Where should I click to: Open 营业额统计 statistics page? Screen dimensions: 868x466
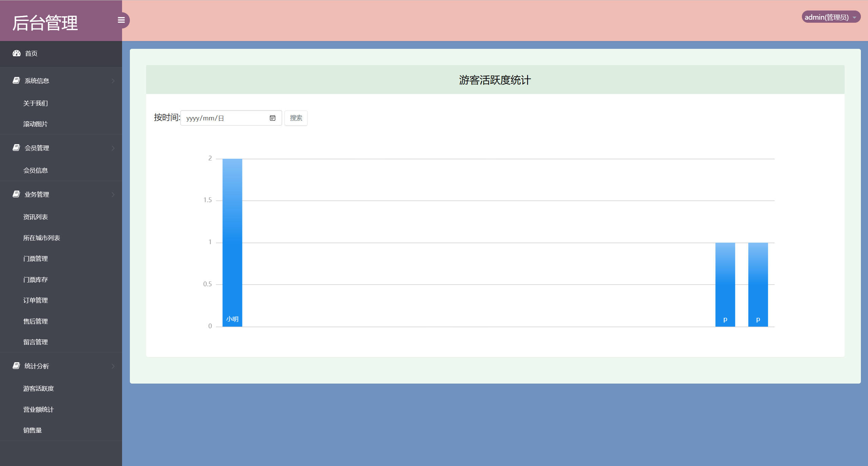coord(38,410)
